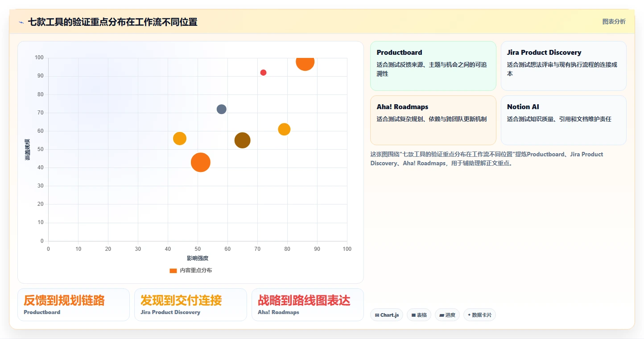
Task: Select the dark brown bubble in the chart
Action: [x=242, y=140]
